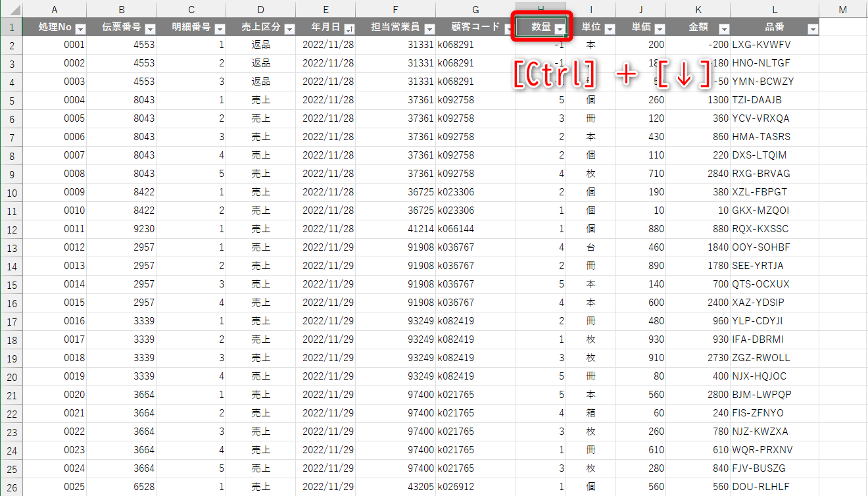This screenshot has height=496, width=868.
Task: Open the 数量 filter dropdown arrow
Action: point(560,29)
